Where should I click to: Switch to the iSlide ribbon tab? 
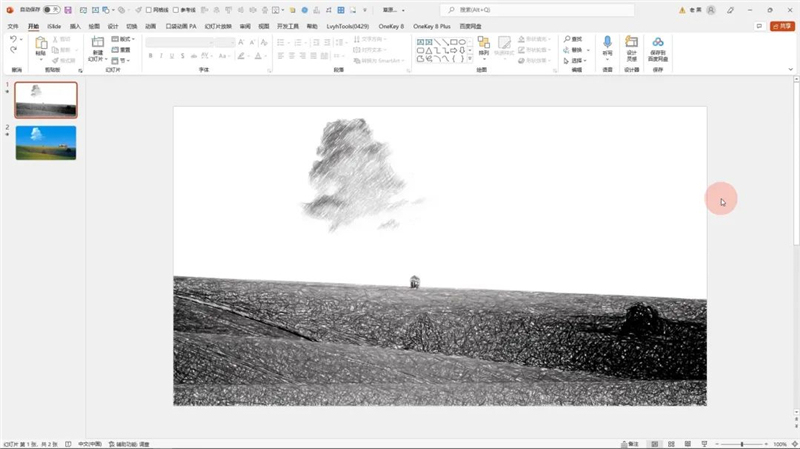tap(54, 26)
